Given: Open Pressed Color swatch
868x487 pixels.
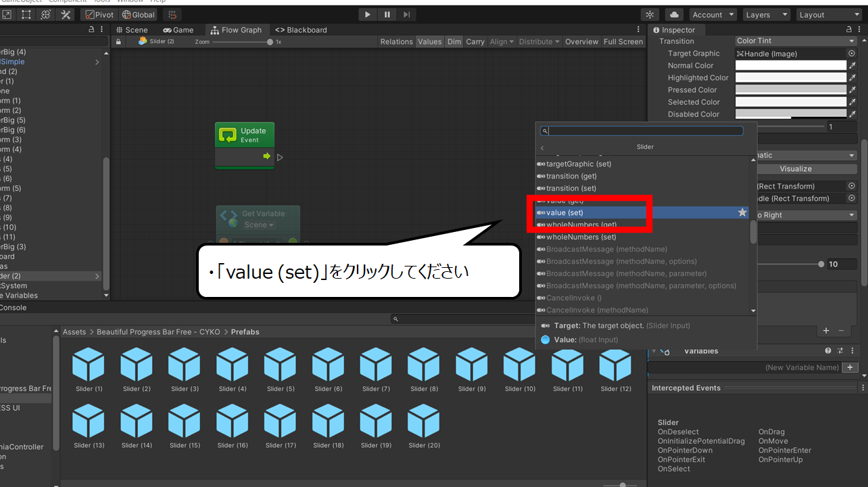Looking at the screenshot, I should tap(791, 90).
